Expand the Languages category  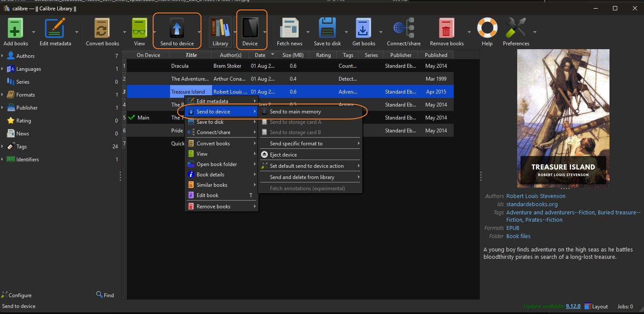pyautogui.click(x=2, y=69)
